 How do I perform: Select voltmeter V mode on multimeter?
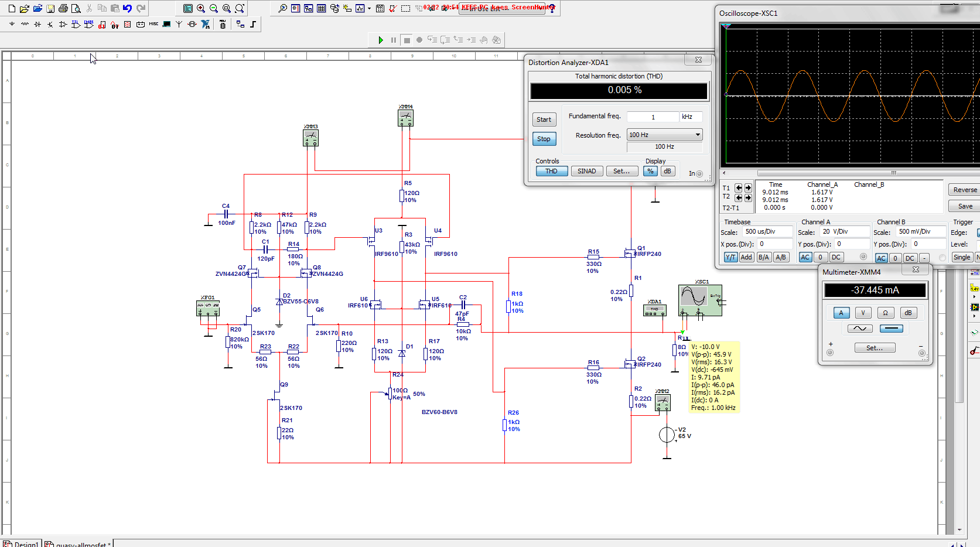[863, 313]
